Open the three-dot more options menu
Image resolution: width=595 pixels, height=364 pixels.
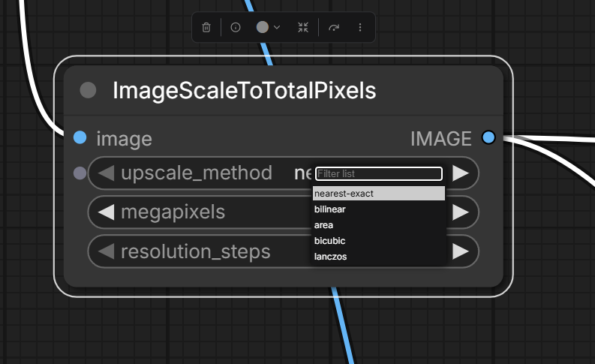(359, 27)
